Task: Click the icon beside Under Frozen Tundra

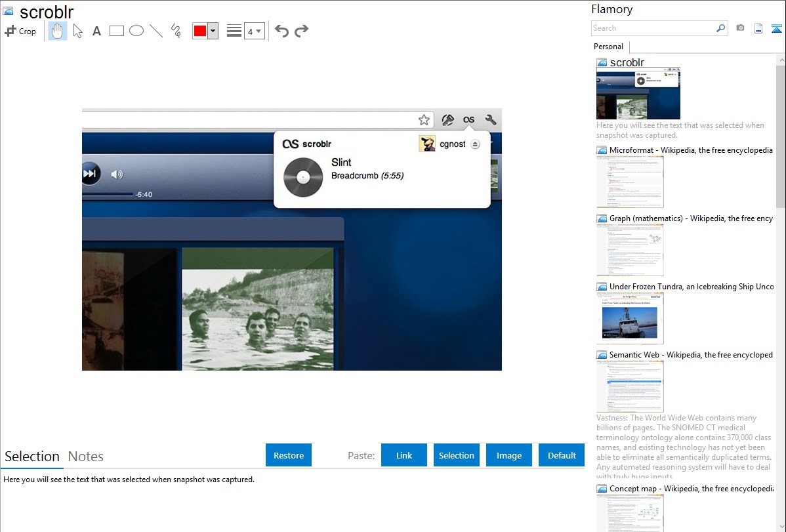Action: (602, 287)
